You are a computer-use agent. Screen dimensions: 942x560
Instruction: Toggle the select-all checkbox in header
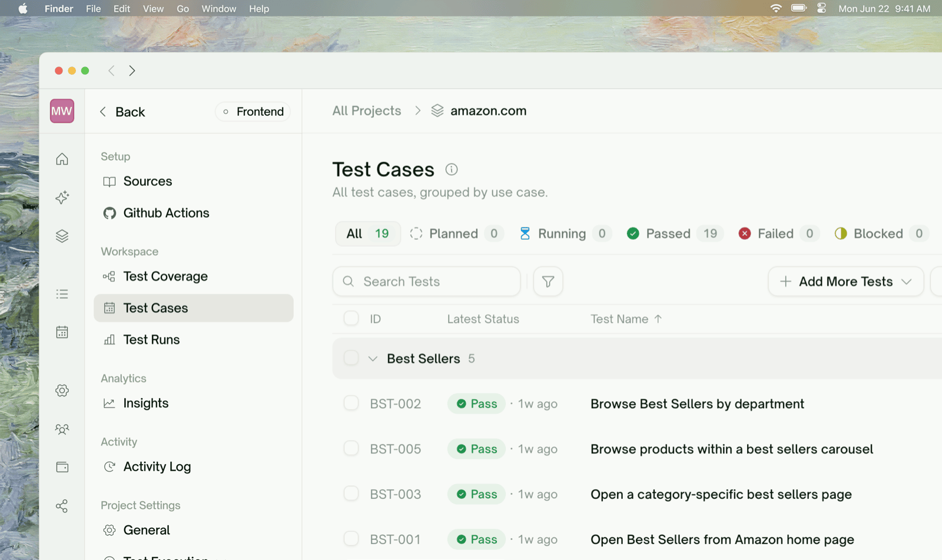point(351,318)
